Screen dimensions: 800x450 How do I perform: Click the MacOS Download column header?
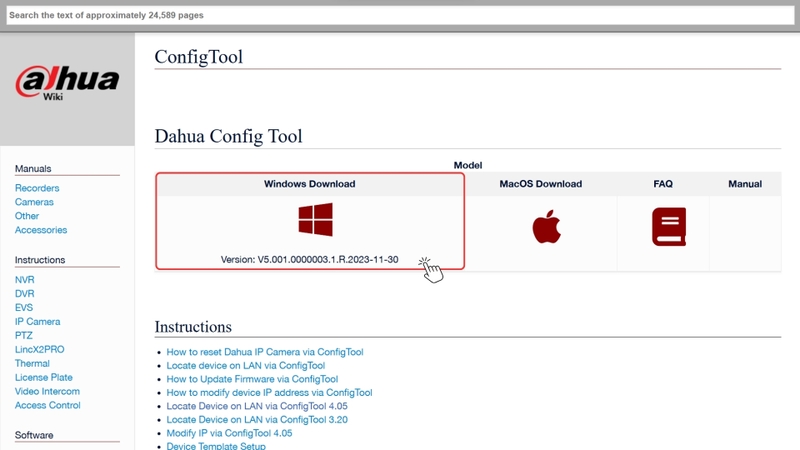pos(540,184)
